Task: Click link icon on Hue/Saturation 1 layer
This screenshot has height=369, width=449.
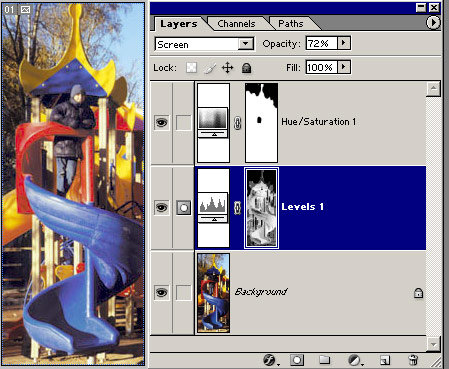Action: pos(237,123)
